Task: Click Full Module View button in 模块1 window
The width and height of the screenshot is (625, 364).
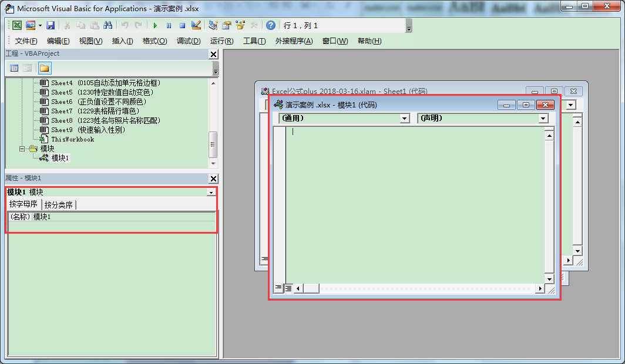Action: point(288,288)
